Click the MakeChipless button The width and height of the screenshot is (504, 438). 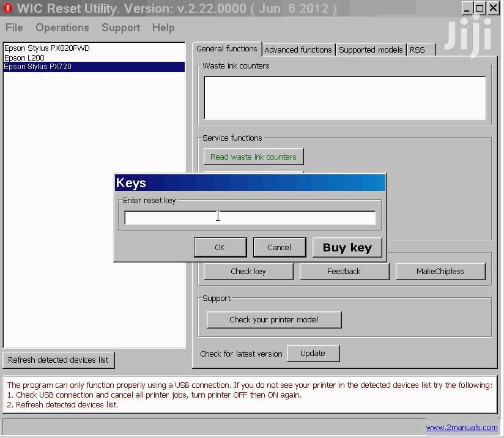(440, 271)
